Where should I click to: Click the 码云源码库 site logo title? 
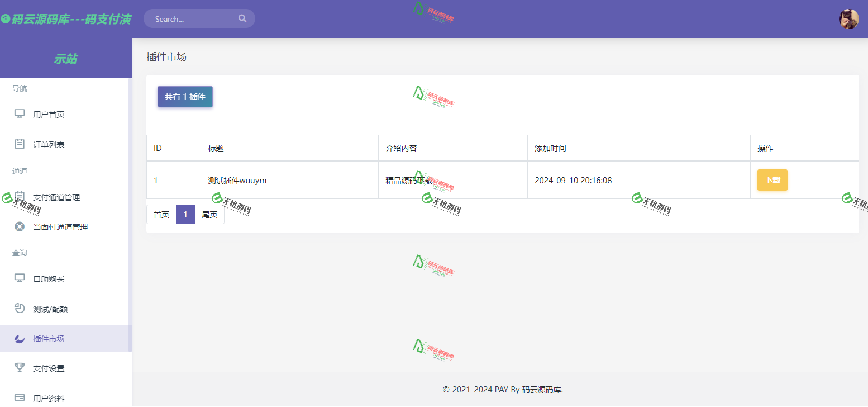(66, 20)
